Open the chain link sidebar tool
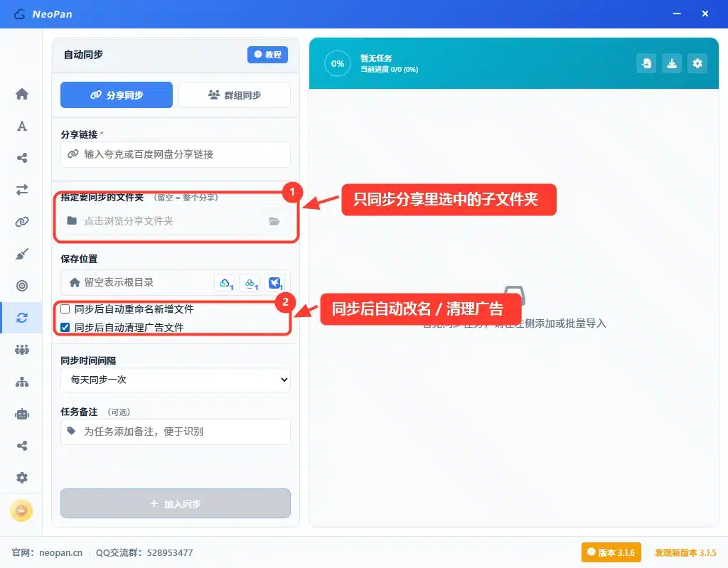The image size is (728, 568). tap(22, 222)
